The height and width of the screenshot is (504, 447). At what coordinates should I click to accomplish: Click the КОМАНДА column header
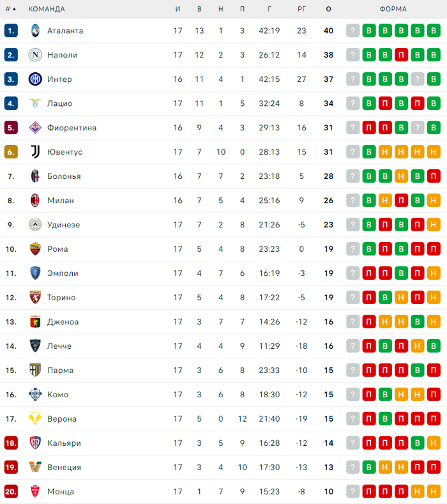click(x=47, y=10)
